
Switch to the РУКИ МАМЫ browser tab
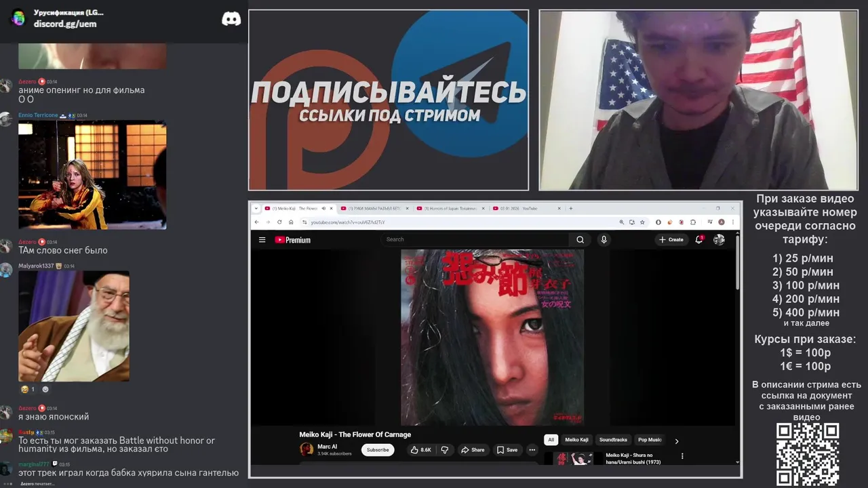click(x=375, y=208)
